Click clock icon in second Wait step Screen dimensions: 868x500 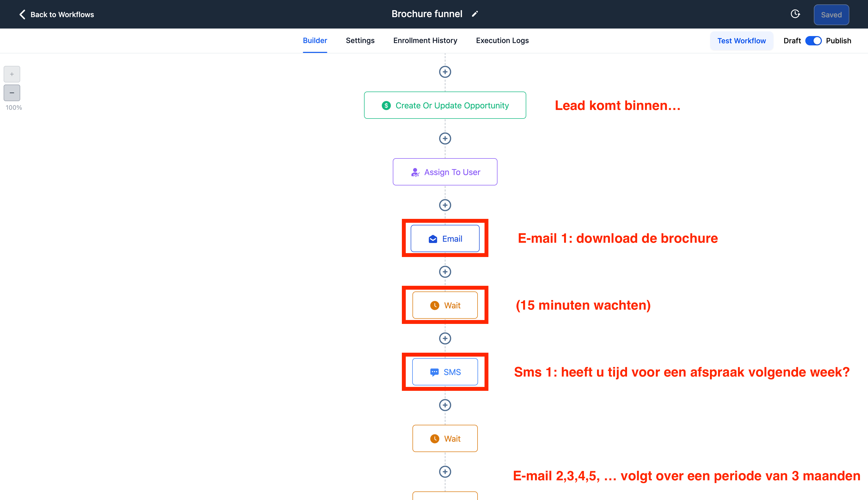(x=435, y=439)
